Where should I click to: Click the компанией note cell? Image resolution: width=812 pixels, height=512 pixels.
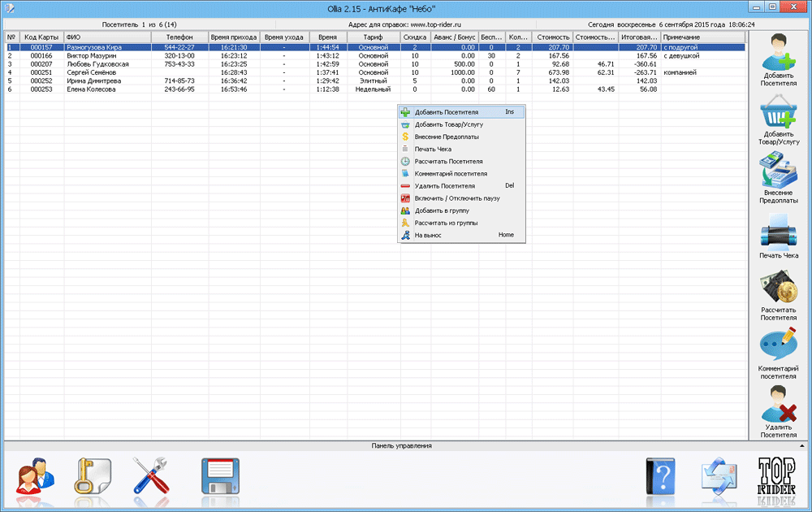(702, 72)
